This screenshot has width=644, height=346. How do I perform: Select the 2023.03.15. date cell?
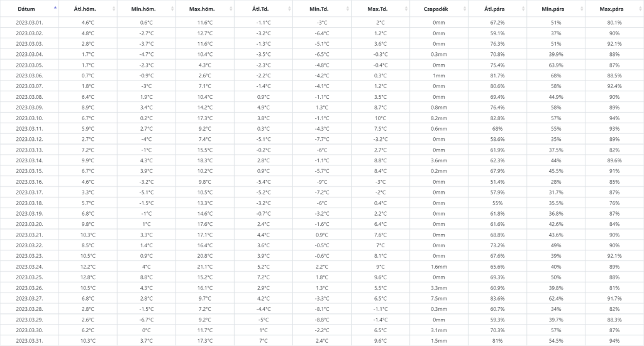[x=30, y=170]
